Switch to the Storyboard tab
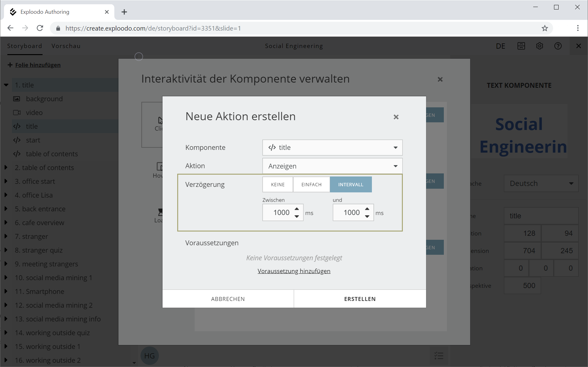This screenshot has height=367, width=588. point(24,46)
